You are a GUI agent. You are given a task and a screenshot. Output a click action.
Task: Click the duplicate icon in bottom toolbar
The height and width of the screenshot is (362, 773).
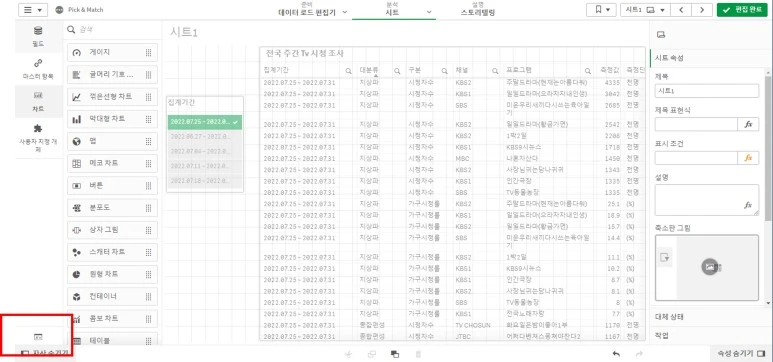click(394, 354)
